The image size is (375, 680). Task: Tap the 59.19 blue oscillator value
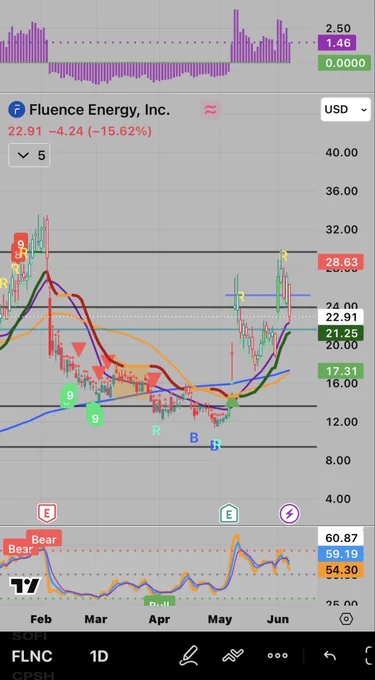pos(342,554)
